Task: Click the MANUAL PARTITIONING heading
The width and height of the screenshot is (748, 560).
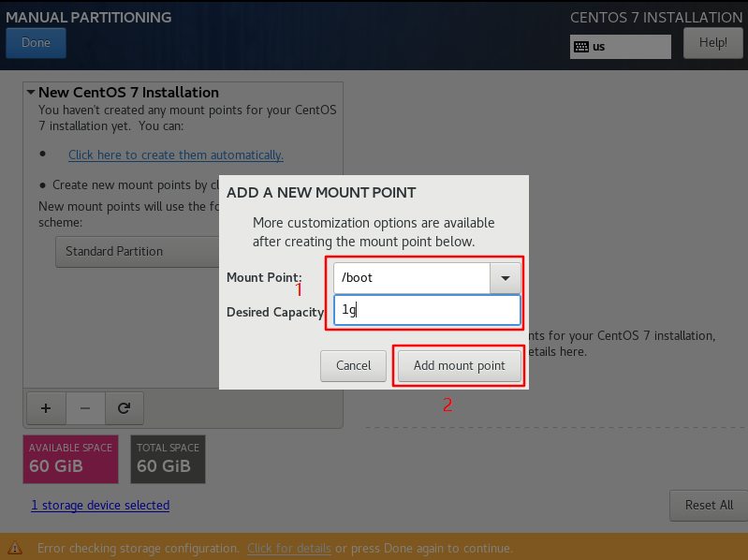Action: point(88,17)
